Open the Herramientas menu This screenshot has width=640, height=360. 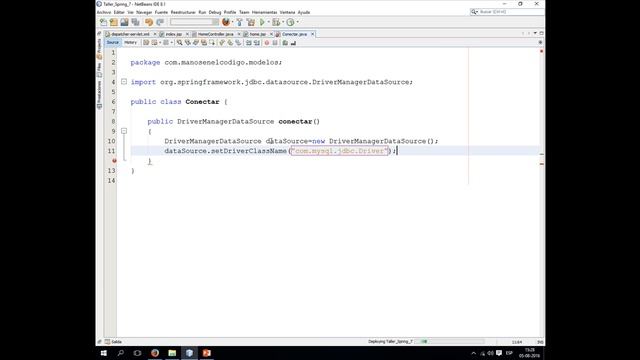(x=264, y=12)
